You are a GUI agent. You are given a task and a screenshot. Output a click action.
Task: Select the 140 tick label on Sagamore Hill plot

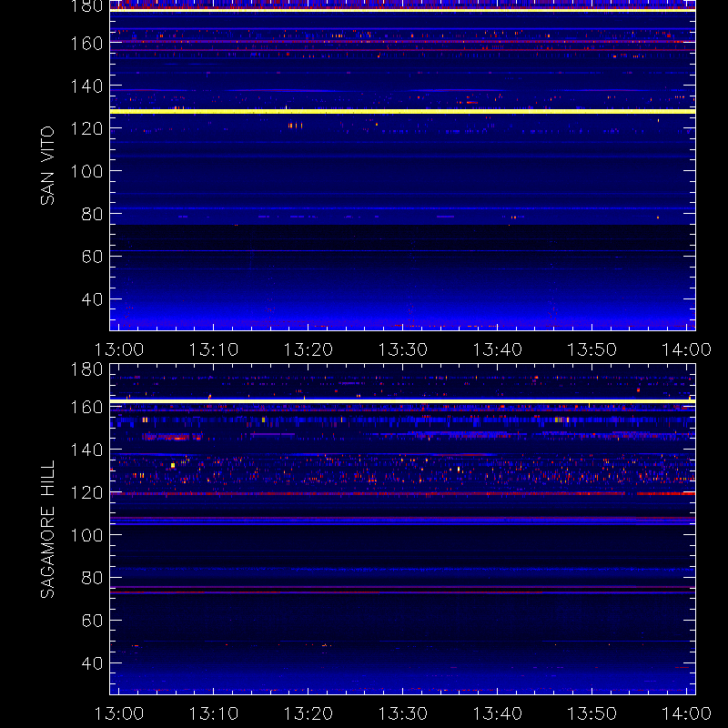click(x=86, y=450)
